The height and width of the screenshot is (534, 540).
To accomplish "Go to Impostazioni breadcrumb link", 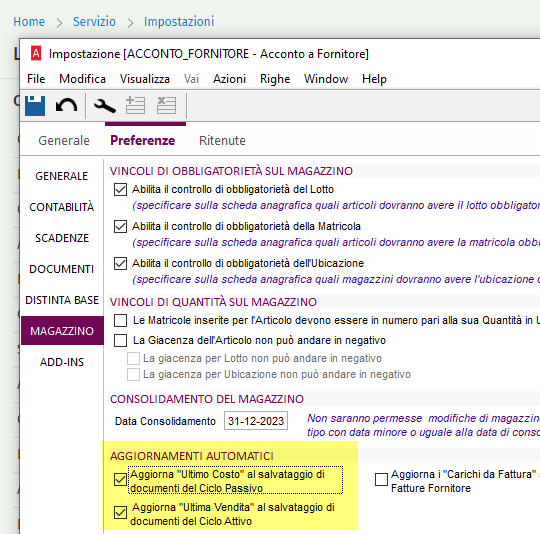I will click(x=179, y=22).
